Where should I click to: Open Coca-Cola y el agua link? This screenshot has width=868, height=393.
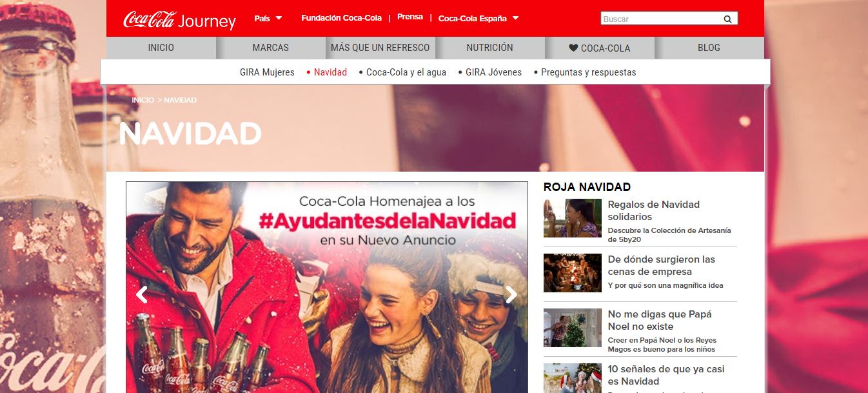click(x=406, y=72)
